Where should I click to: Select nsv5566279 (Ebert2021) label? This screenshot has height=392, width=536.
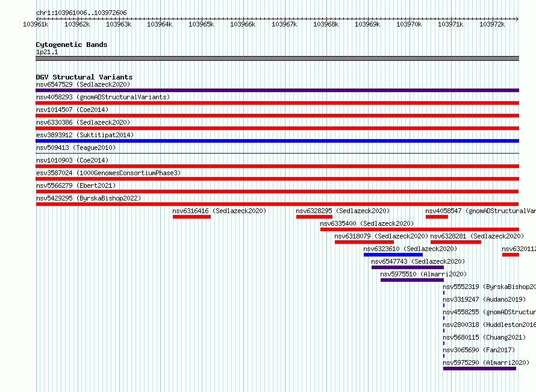[76, 185]
